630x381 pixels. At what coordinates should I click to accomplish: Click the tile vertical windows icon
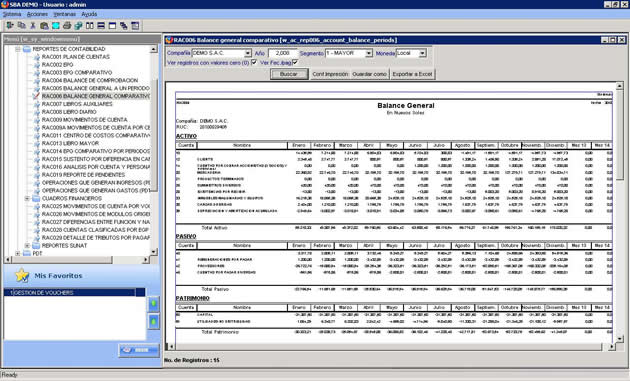coord(90,26)
